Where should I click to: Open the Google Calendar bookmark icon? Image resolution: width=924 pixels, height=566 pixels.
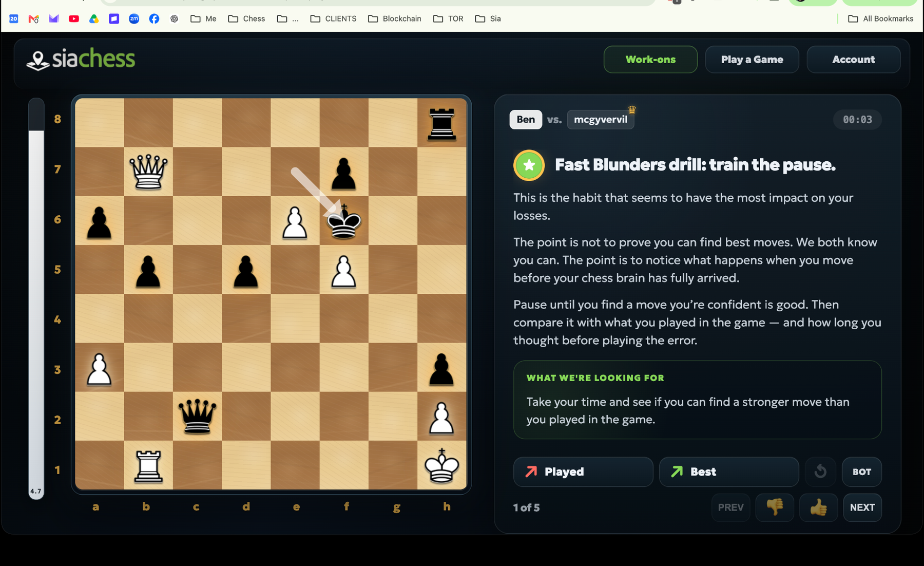tap(14, 18)
